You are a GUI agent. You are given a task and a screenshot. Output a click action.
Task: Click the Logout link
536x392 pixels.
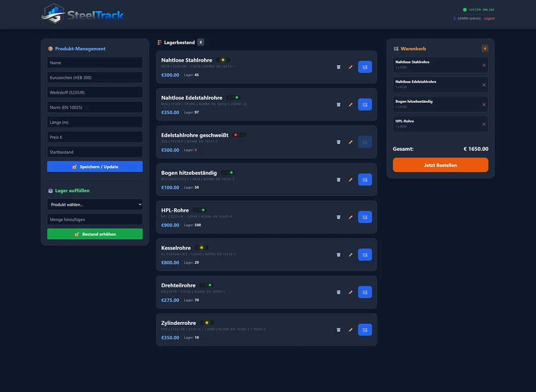point(489,18)
